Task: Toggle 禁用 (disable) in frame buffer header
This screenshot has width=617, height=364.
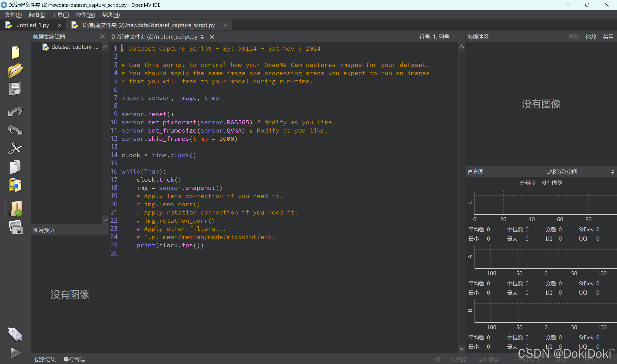Action: click(608, 37)
